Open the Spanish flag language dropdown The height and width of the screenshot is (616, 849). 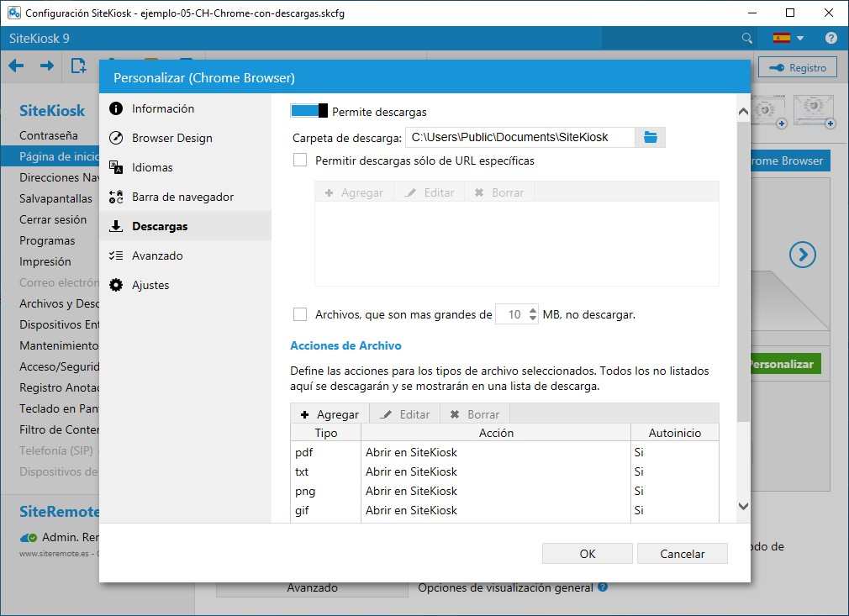[x=788, y=38]
